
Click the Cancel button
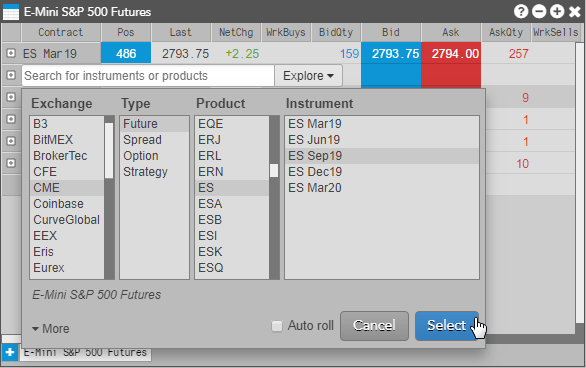374,326
